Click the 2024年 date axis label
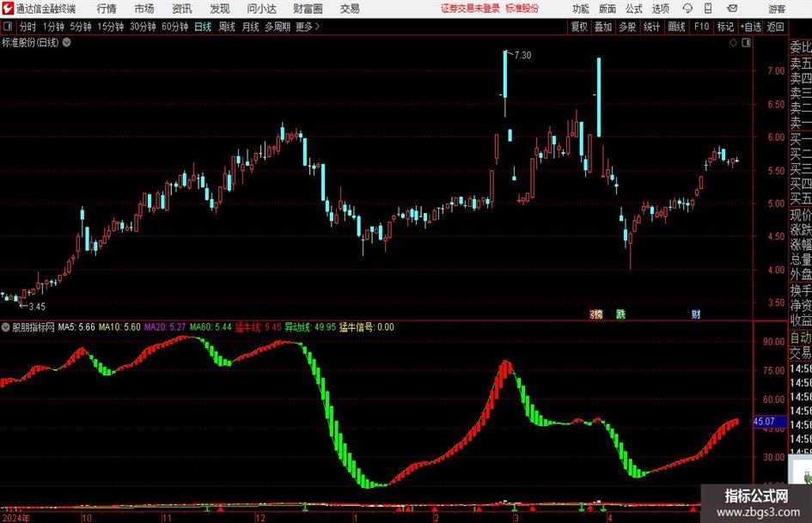 16,518
